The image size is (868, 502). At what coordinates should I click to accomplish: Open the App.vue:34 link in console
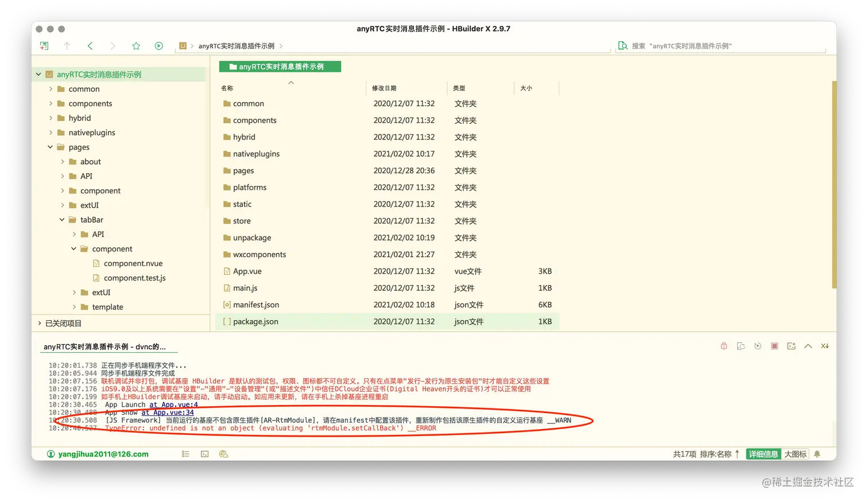pyautogui.click(x=168, y=413)
